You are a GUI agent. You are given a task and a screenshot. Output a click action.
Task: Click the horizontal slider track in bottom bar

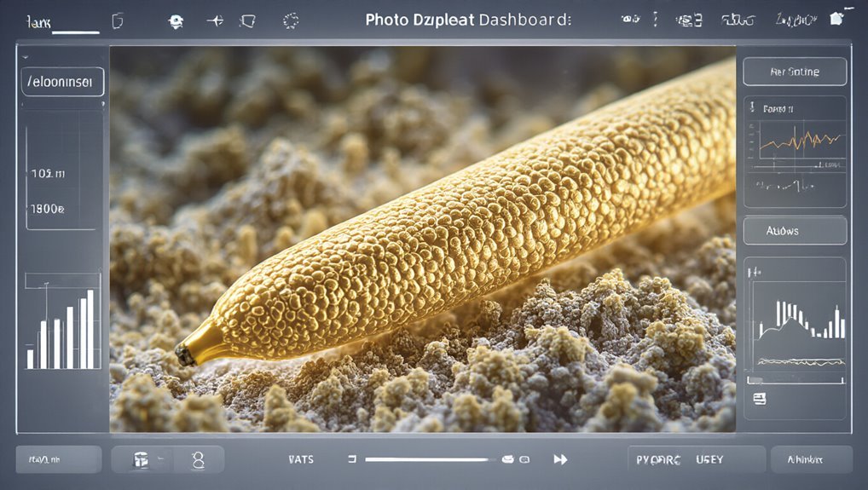(x=426, y=459)
